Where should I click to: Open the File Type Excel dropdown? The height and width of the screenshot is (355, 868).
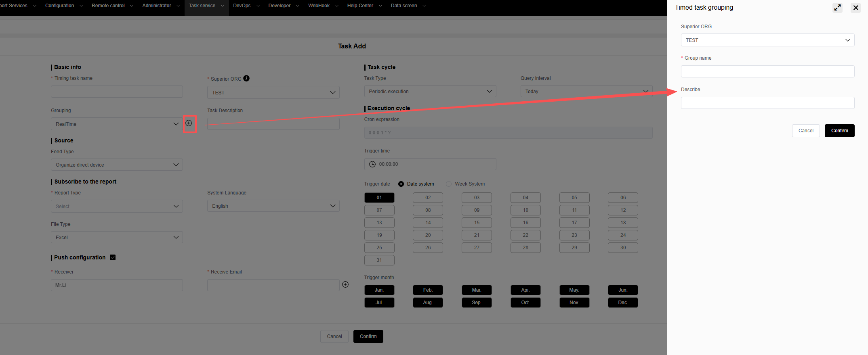[x=117, y=237]
